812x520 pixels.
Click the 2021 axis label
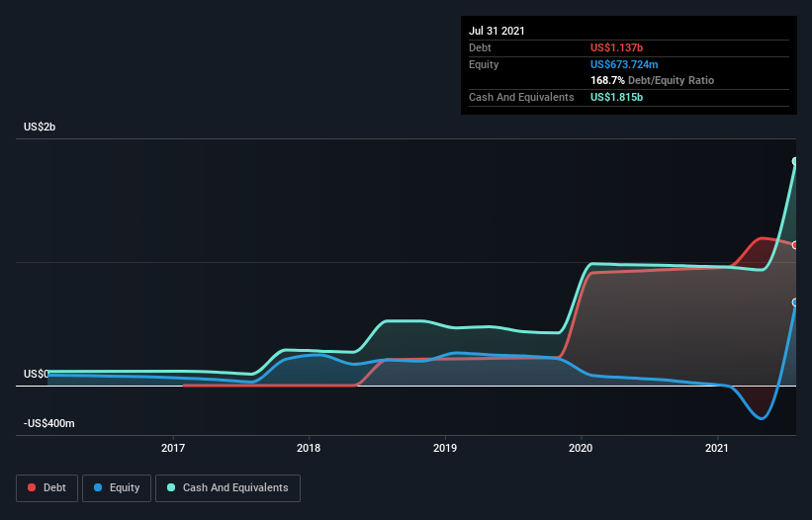pyautogui.click(x=717, y=448)
